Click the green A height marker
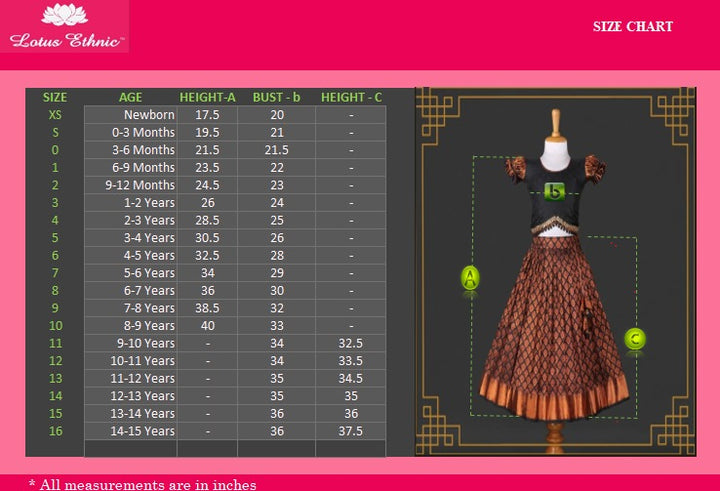720x491 pixels. 470,277
